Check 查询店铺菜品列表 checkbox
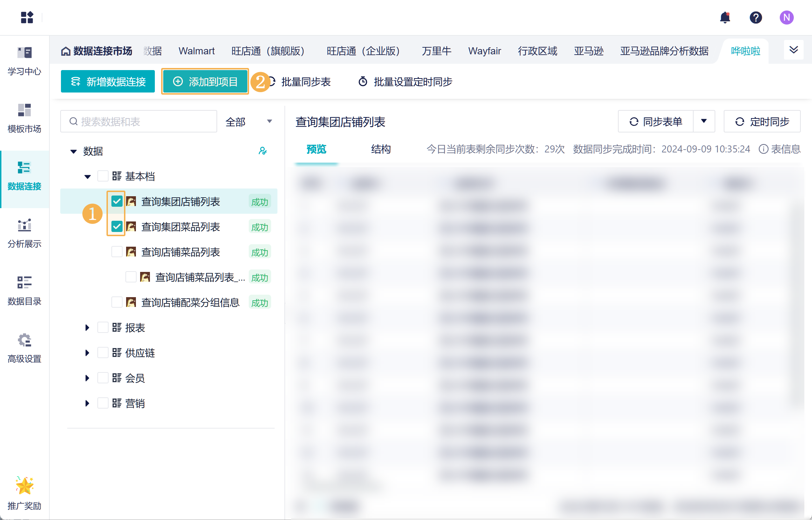The image size is (812, 520). pos(117,252)
